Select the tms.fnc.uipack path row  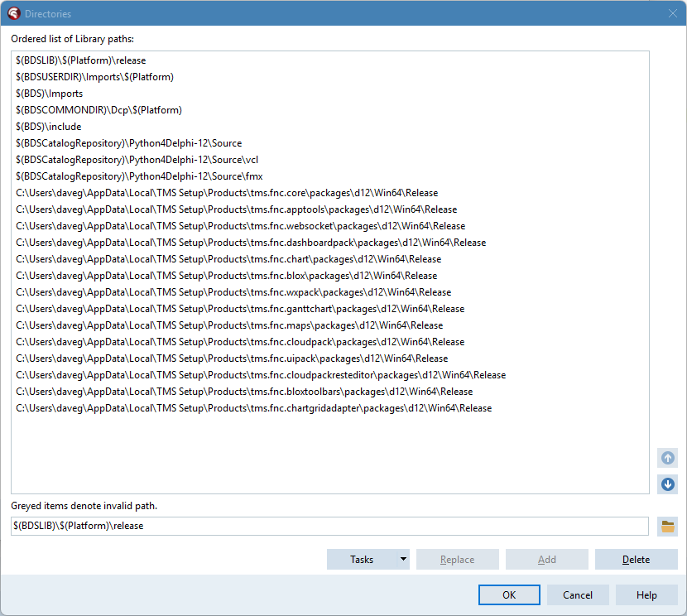330,359
